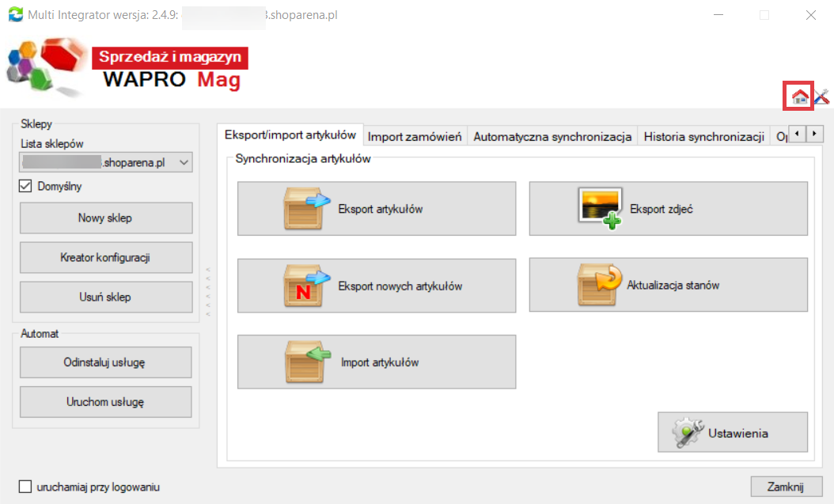Click the red home icon
Viewport: 834px width, 504px height.
click(x=800, y=97)
